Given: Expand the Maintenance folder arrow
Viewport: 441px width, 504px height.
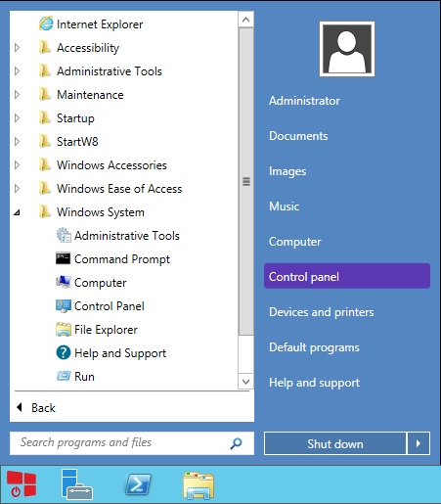Looking at the screenshot, I should point(18,95).
